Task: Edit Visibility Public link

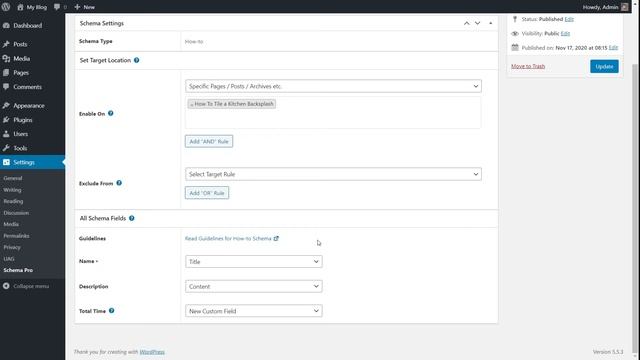Action: (x=565, y=33)
